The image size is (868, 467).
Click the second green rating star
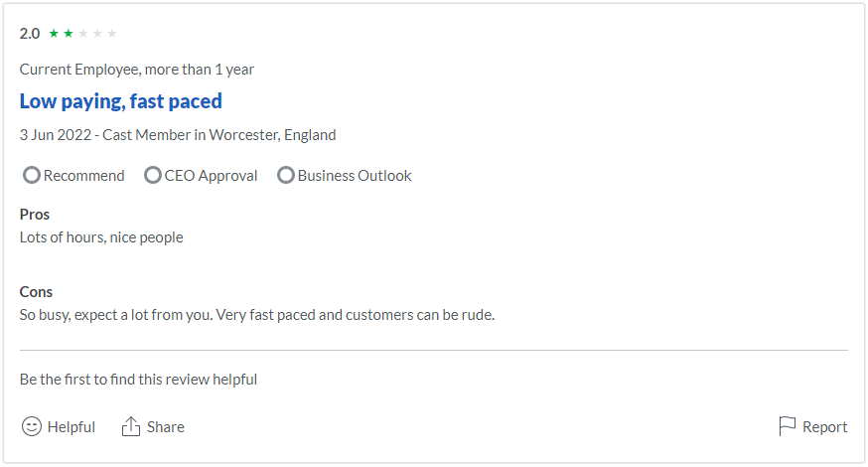tap(69, 33)
